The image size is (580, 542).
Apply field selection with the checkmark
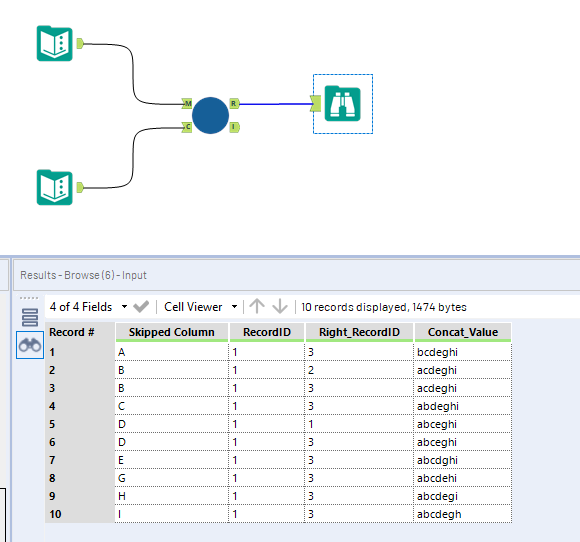click(x=141, y=307)
